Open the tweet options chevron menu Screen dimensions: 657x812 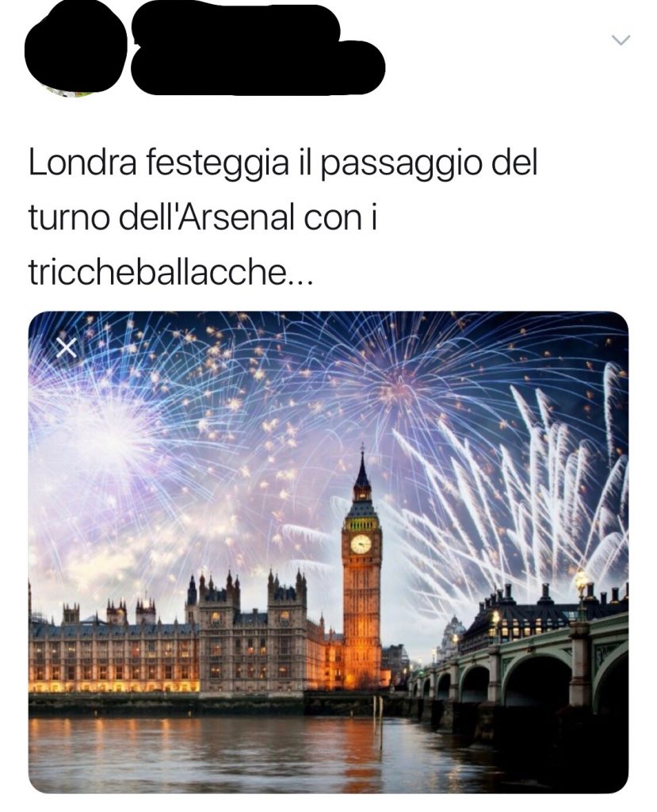coord(621,40)
